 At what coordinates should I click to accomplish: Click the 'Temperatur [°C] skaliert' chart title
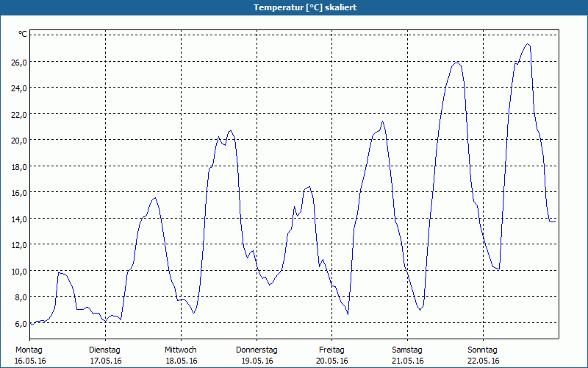(x=305, y=7)
